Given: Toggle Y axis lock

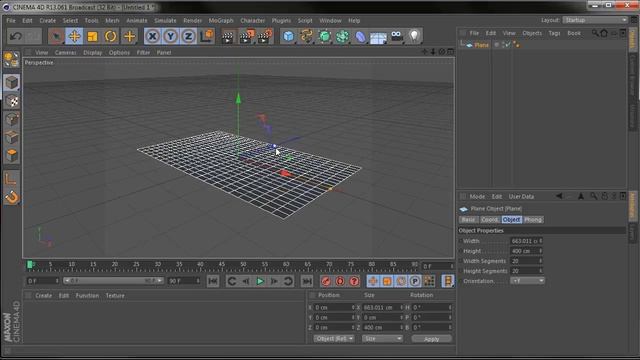Looking at the screenshot, I should [170, 36].
